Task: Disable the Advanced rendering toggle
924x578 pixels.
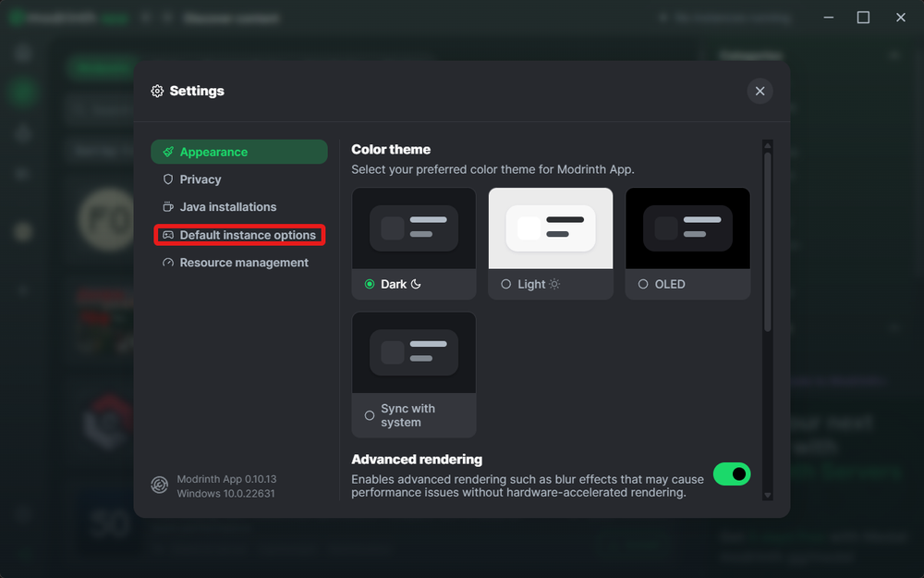Action: tap(732, 474)
